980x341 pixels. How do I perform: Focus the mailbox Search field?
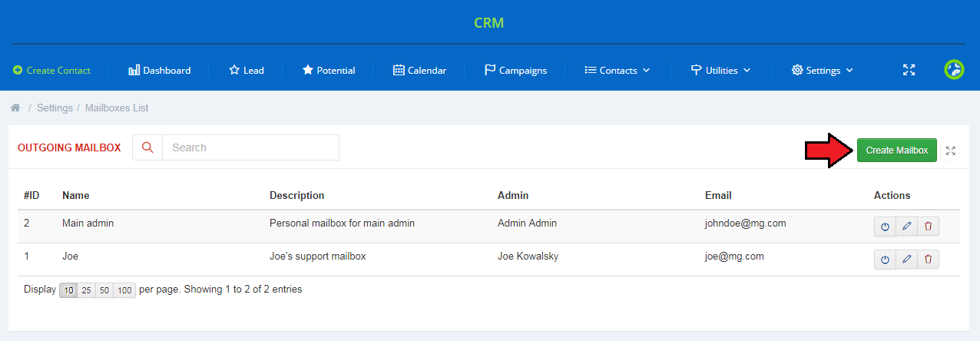click(250, 147)
